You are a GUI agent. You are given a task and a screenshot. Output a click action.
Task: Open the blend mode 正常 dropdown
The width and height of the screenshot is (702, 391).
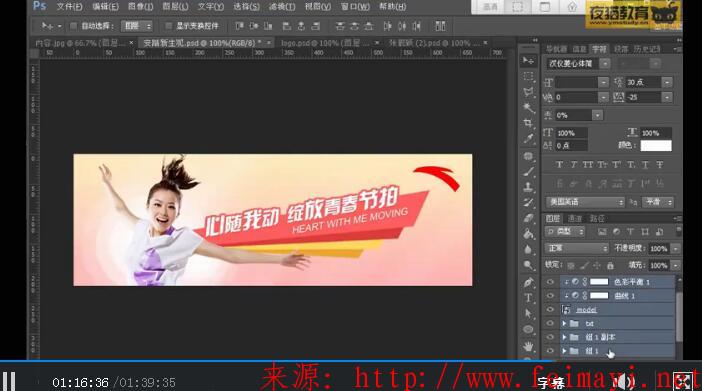click(577, 248)
